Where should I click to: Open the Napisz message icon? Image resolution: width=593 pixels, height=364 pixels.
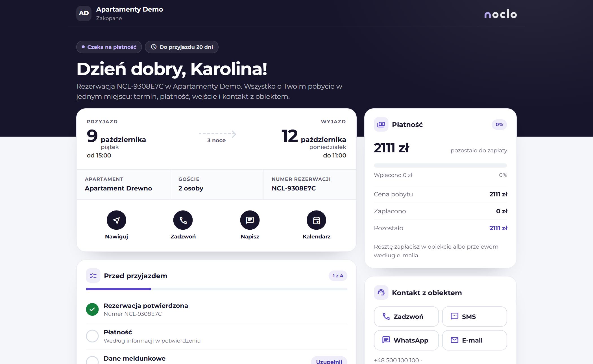pyautogui.click(x=250, y=220)
